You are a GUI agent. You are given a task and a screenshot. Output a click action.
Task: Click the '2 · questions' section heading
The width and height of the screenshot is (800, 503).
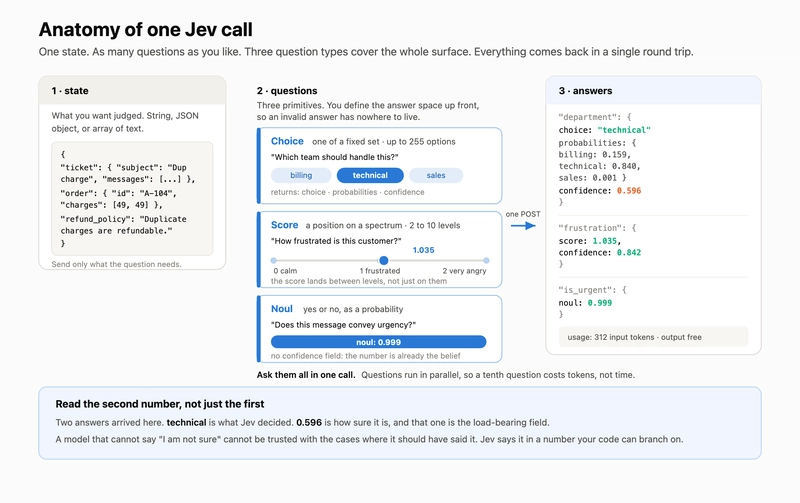click(x=287, y=91)
